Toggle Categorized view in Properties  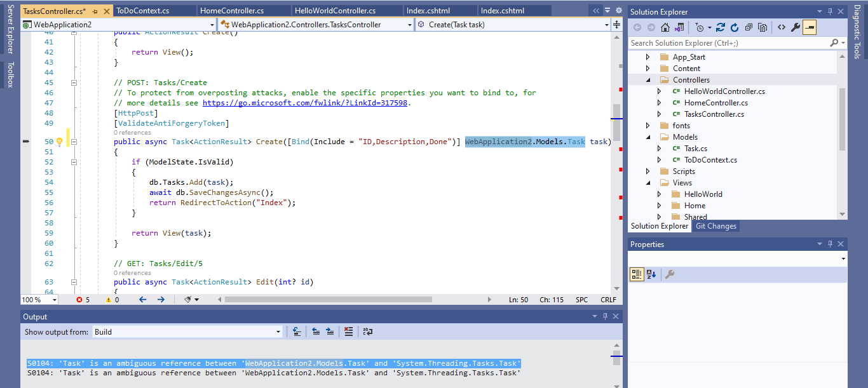(636, 274)
